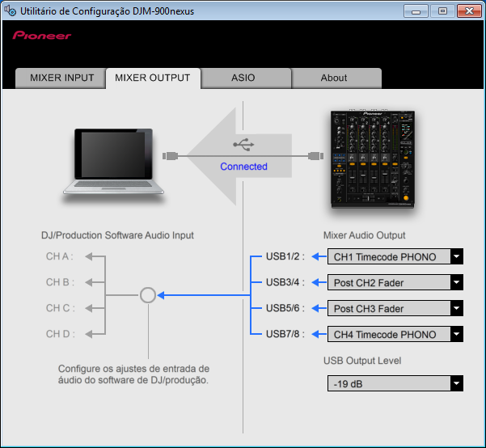Click the DJM-900nexus mixer image
The height and width of the screenshot is (448, 486).
(373, 159)
